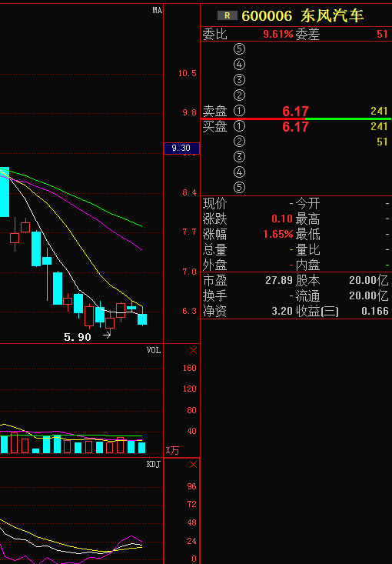Open the KDJ indicator label
This screenshot has width=392, height=564.
[x=154, y=465]
